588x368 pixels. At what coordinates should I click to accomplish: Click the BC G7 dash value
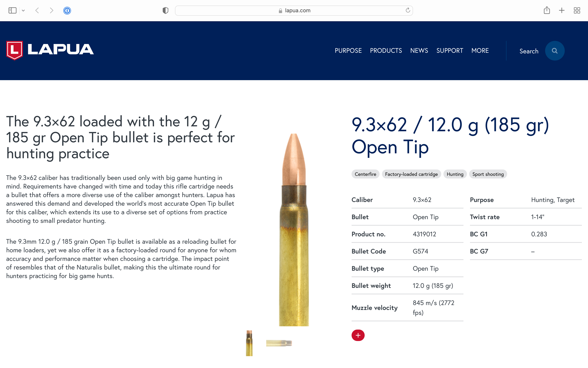(x=533, y=251)
